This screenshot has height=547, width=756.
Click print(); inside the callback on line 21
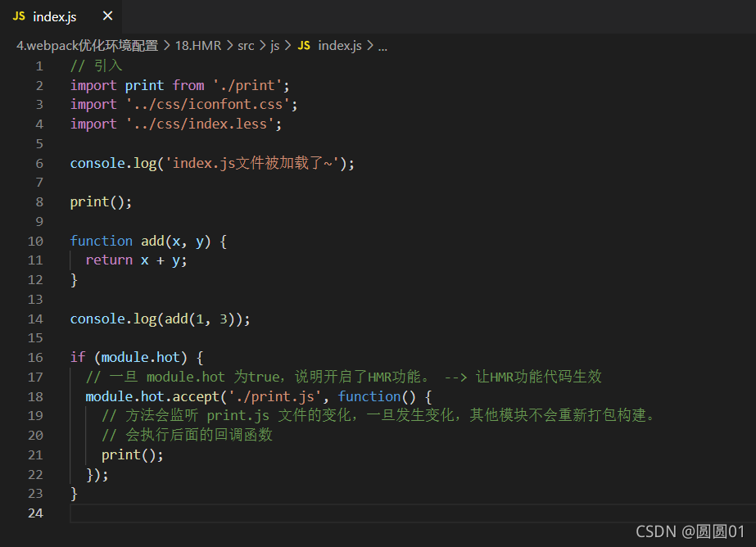point(133,455)
